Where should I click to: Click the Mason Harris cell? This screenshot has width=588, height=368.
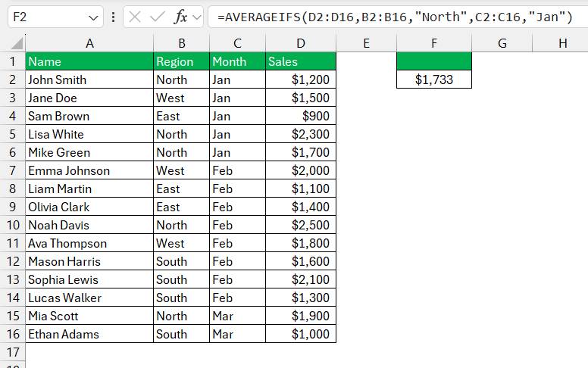89,261
